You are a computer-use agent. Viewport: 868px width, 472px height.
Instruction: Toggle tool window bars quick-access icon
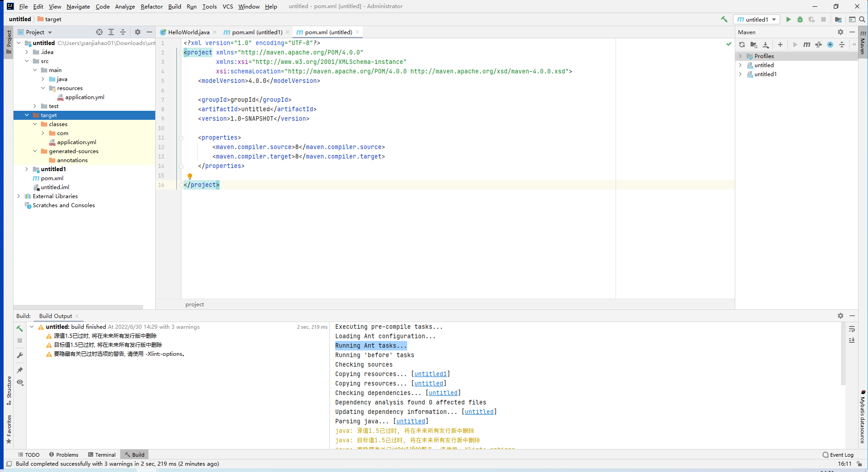tap(9, 464)
